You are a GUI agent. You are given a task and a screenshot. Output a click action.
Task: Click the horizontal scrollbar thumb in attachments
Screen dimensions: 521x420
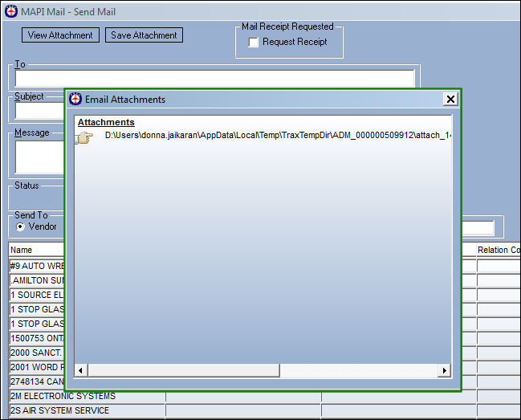tap(184, 370)
